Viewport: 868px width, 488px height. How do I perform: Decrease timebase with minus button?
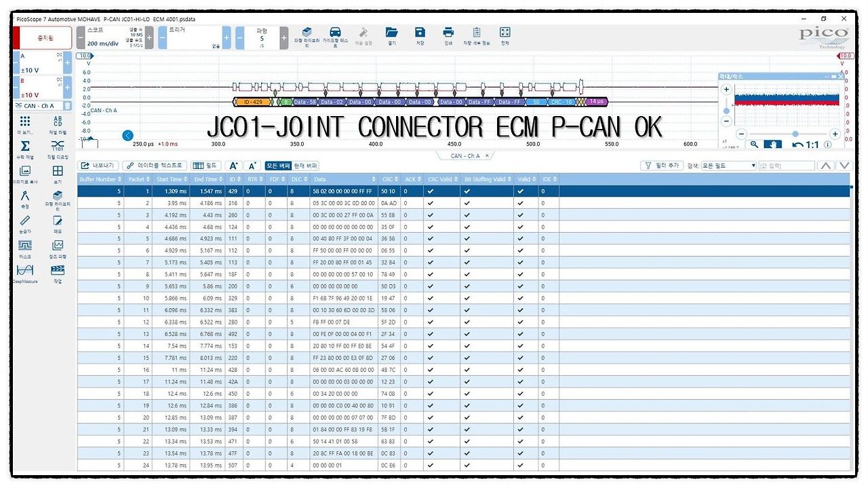(x=81, y=38)
